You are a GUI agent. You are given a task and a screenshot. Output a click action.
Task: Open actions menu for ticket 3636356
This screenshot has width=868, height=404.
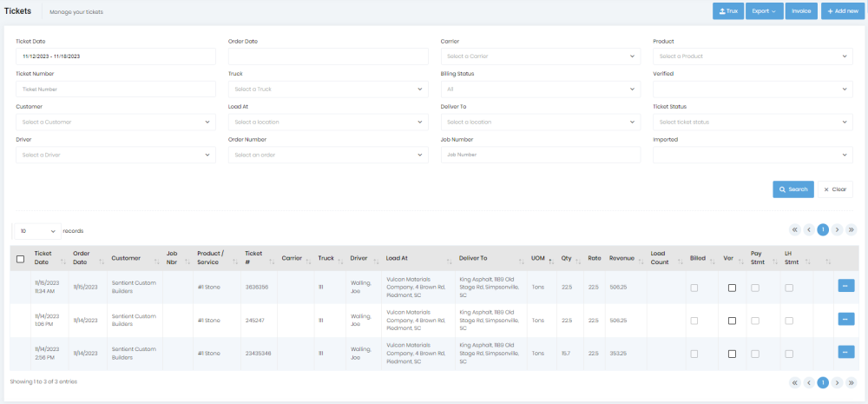click(845, 285)
